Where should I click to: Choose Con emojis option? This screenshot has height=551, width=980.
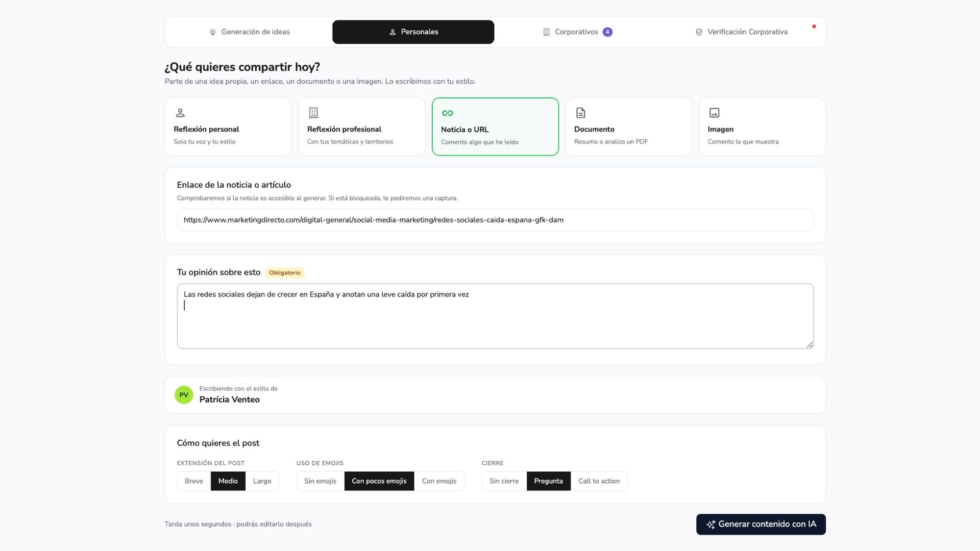439,481
